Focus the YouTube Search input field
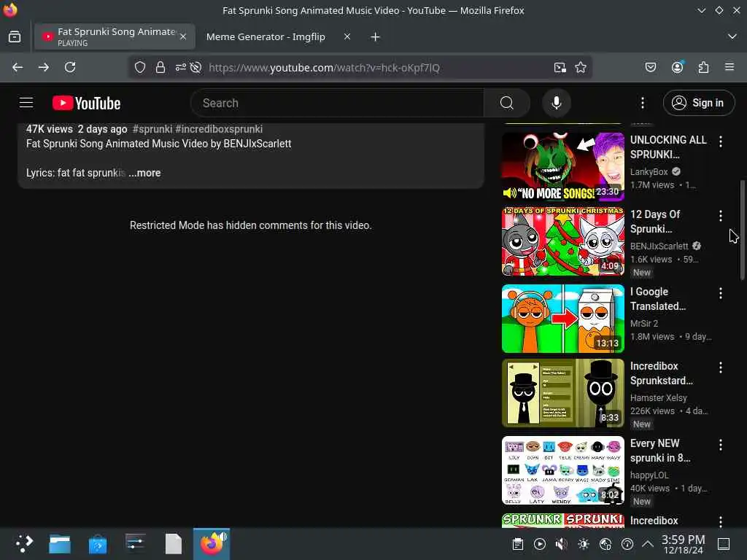747x560 pixels. [337, 103]
